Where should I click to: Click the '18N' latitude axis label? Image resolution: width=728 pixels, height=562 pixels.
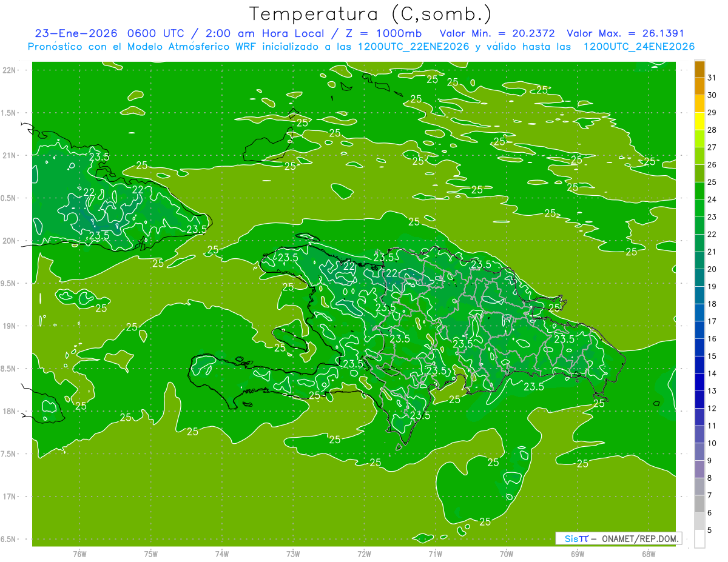click(x=8, y=412)
